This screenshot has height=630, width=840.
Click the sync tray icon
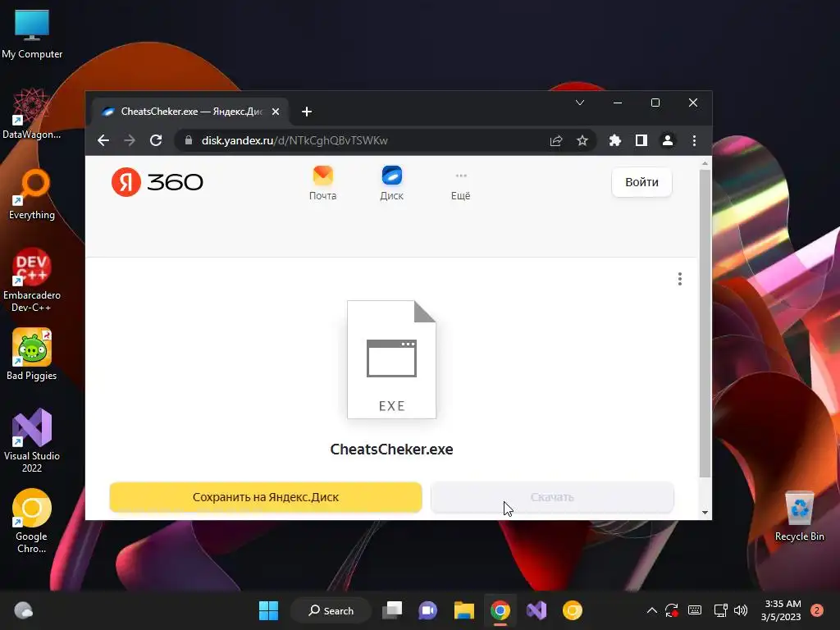click(x=672, y=610)
